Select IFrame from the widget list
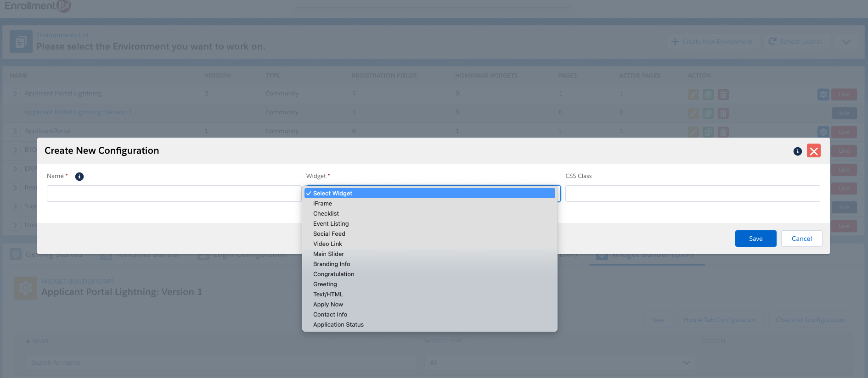868x378 pixels. coord(322,204)
